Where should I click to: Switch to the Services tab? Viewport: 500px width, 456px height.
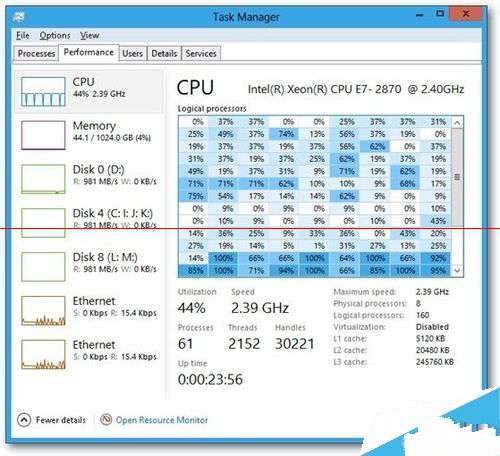[x=201, y=54]
